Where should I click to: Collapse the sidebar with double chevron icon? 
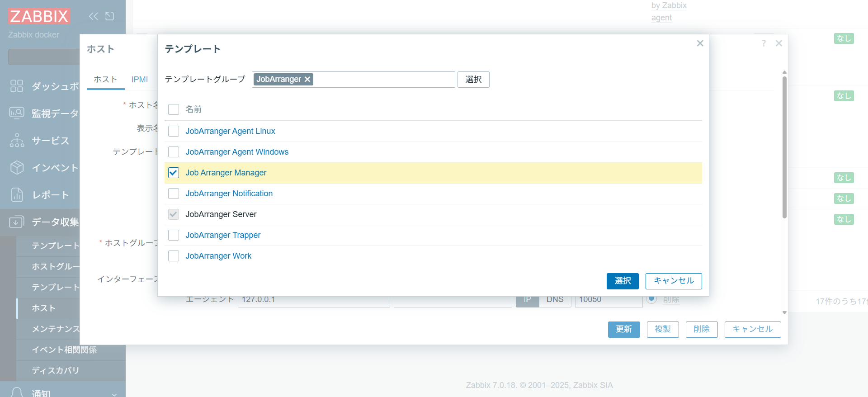pyautogui.click(x=93, y=16)
